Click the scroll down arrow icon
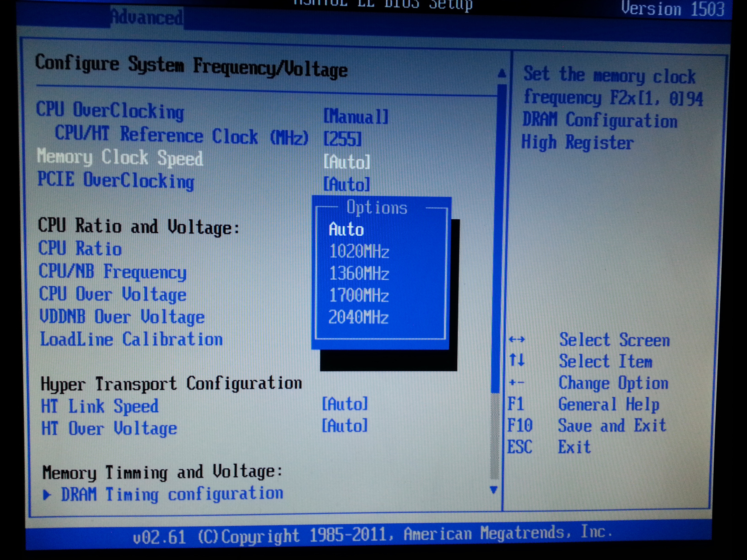This screenshot has width=747, height=560. tap(494, 490)
